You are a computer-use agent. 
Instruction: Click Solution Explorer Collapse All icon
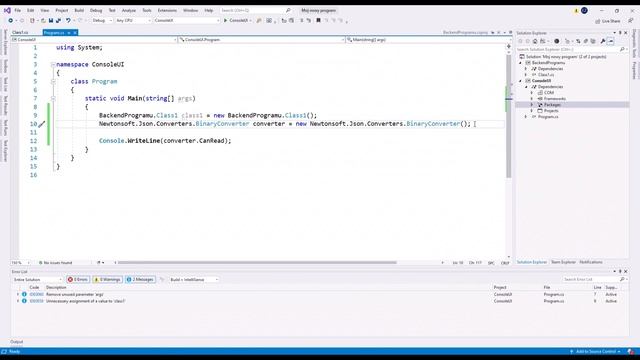tap(586, 41)
